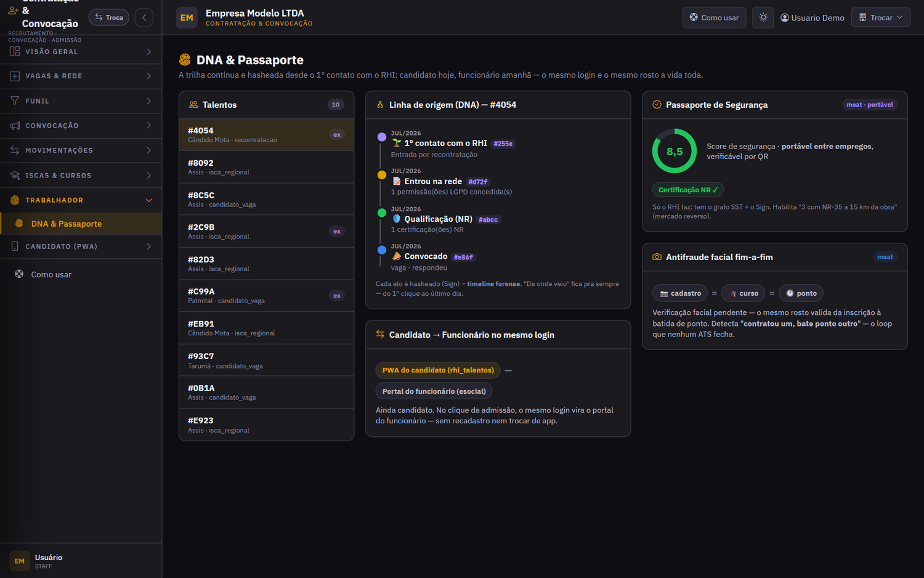Select talent #C99A Palmital

(x=266, y=296)
